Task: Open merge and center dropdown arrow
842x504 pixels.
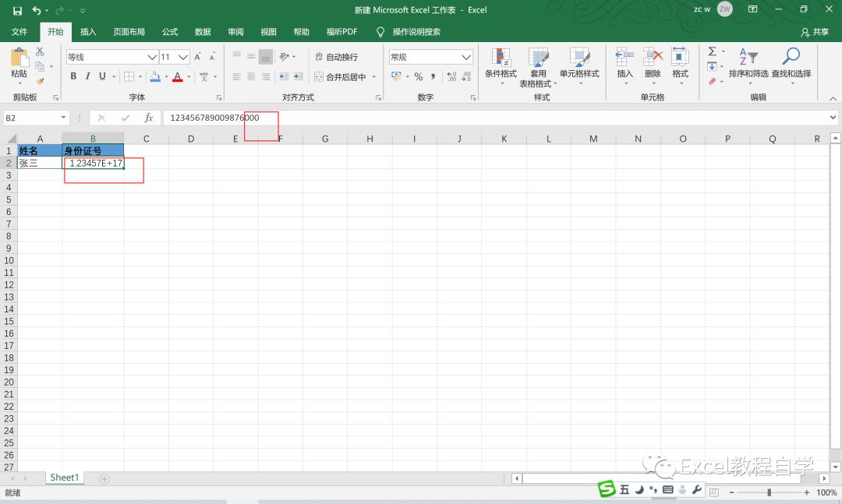Action: click(x=374, y=77)
